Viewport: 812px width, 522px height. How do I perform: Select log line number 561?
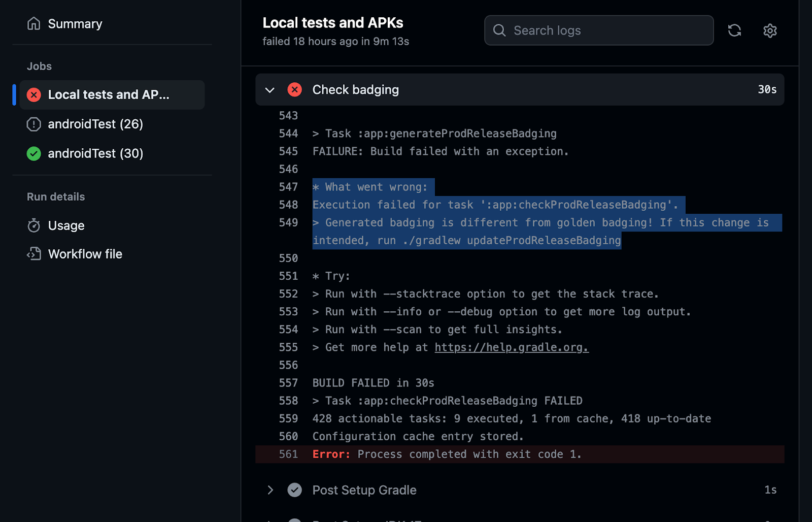(x=288, y=454)
